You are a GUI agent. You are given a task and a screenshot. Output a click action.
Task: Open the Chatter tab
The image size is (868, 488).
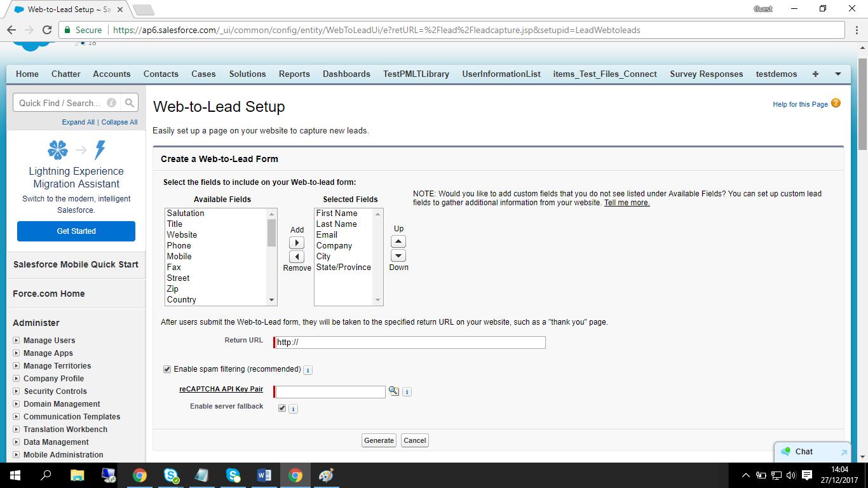(66, 74)
